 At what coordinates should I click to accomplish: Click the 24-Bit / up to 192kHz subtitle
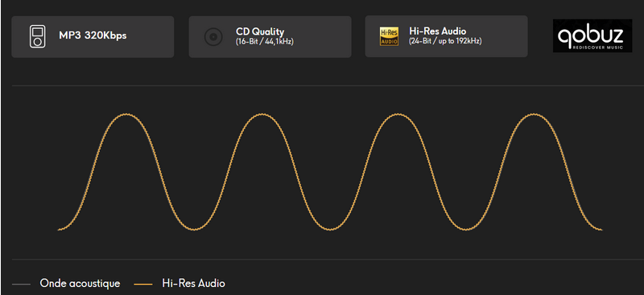[x=445, y=42]
